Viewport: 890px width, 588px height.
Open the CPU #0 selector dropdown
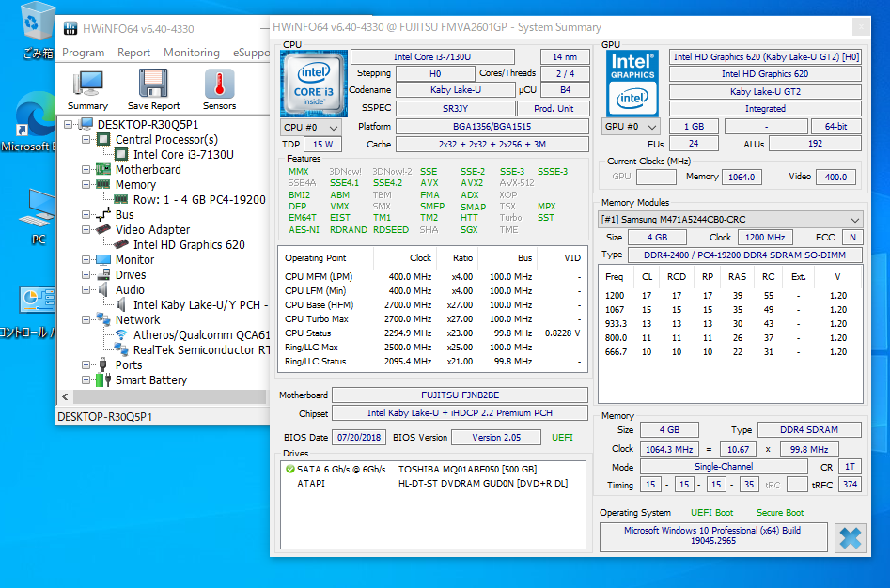312,127
